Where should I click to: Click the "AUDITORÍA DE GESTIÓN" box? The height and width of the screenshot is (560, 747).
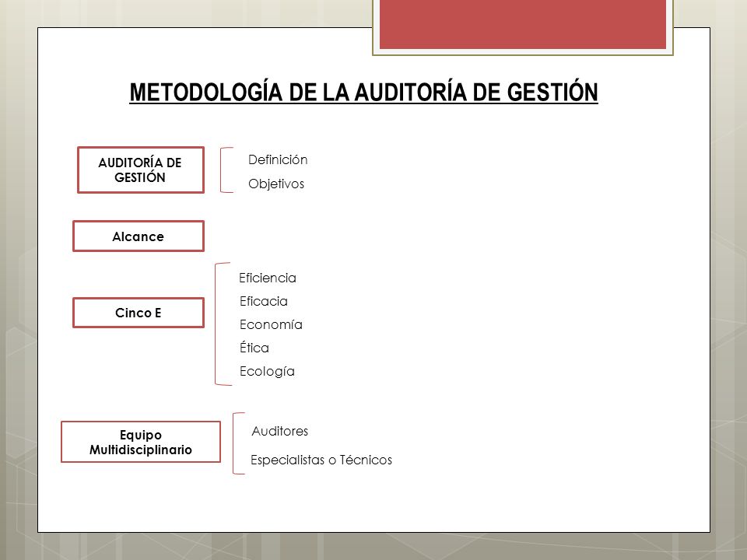click(141, 170)
